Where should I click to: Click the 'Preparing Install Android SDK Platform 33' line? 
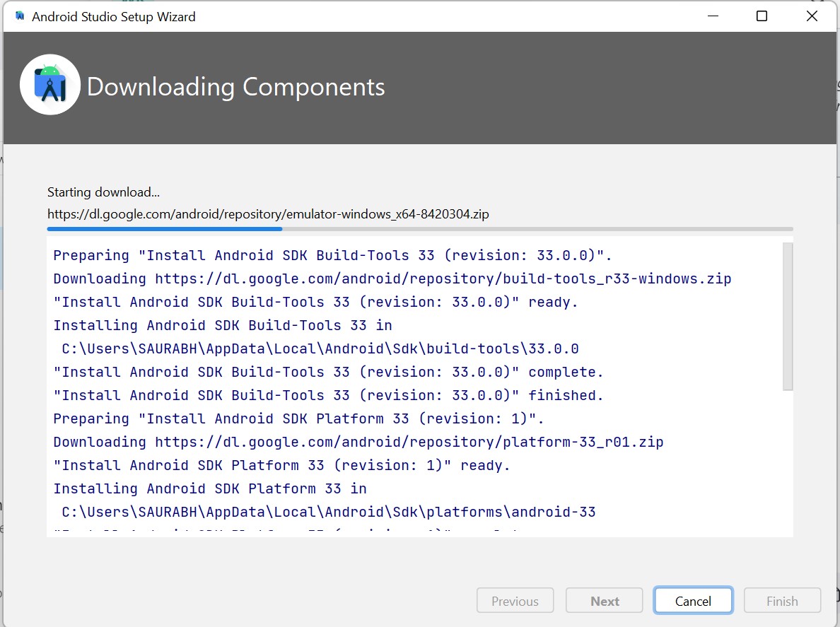[297, 418]
